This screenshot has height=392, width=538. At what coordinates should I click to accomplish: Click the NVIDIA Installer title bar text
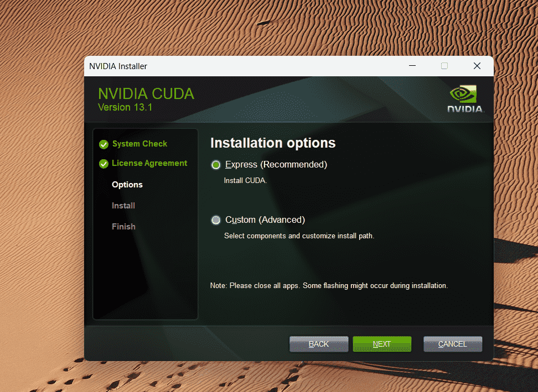pyautogui.click(x=118, y=66)
